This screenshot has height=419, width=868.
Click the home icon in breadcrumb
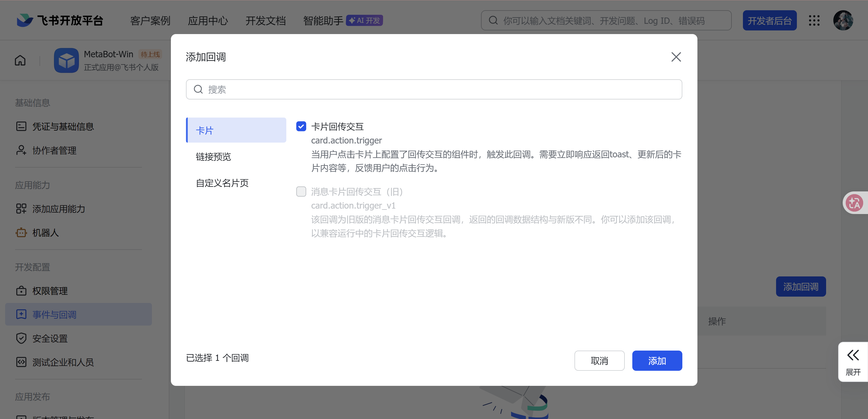coord(20,60)
